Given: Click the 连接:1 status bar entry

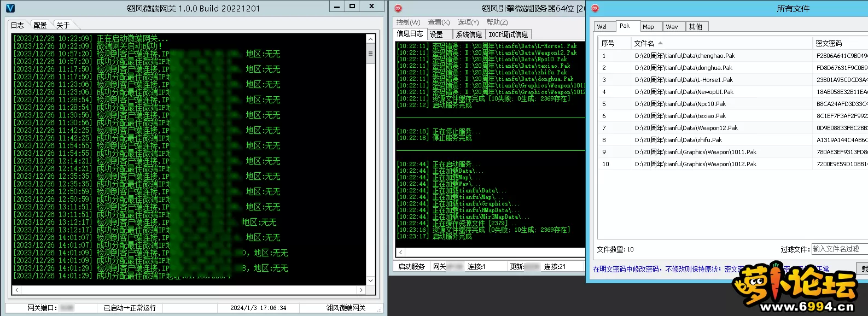Looking at the screenshot, I should pos(476,267).
